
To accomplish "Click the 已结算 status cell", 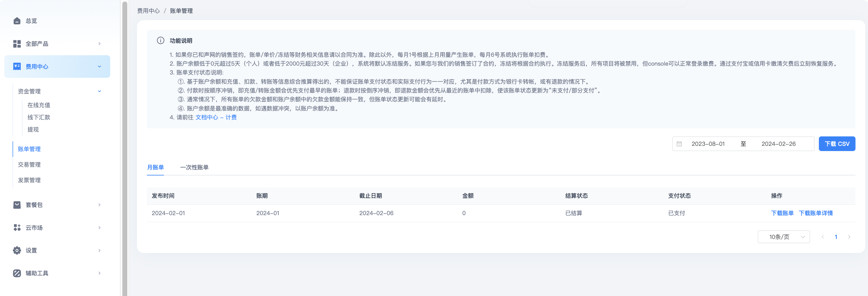I will pos(573,213).
